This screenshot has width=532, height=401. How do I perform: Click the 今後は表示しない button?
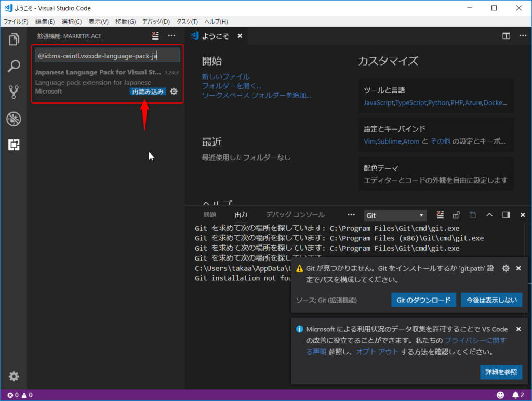491,300
